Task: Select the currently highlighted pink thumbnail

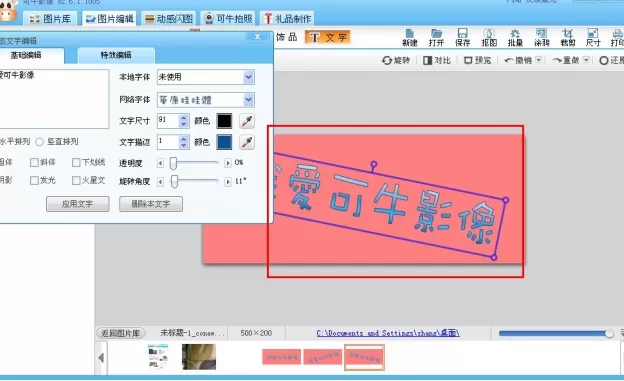Action: click(364, 358)
